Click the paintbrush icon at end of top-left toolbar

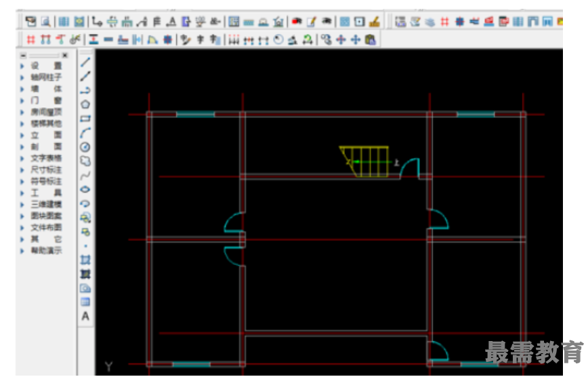374,22
